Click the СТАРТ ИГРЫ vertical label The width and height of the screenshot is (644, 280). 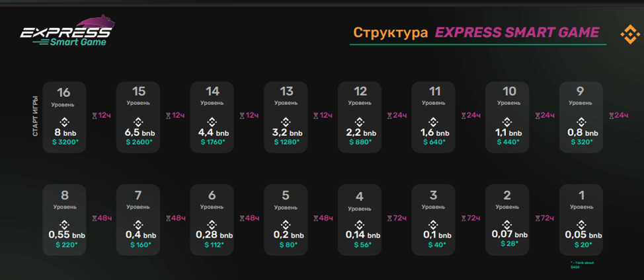(x=35, y=118)
